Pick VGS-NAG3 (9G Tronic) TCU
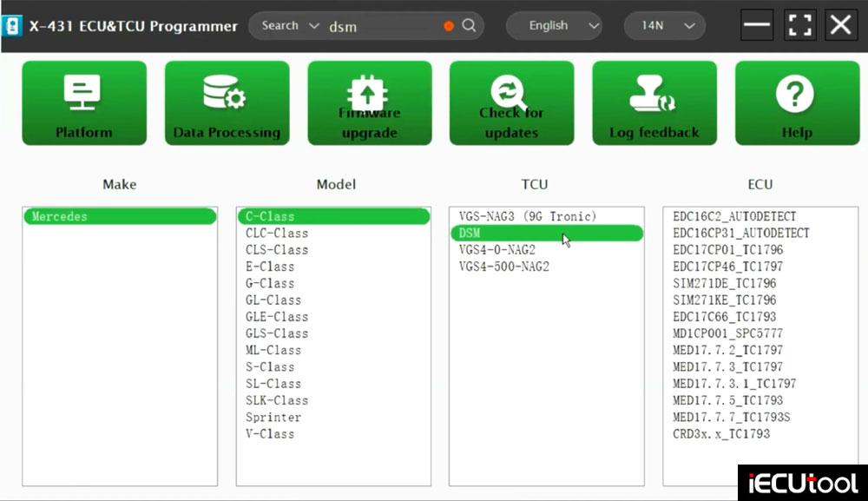The height and width of the screenshot is (501, 868). click(x=528, y=216)
